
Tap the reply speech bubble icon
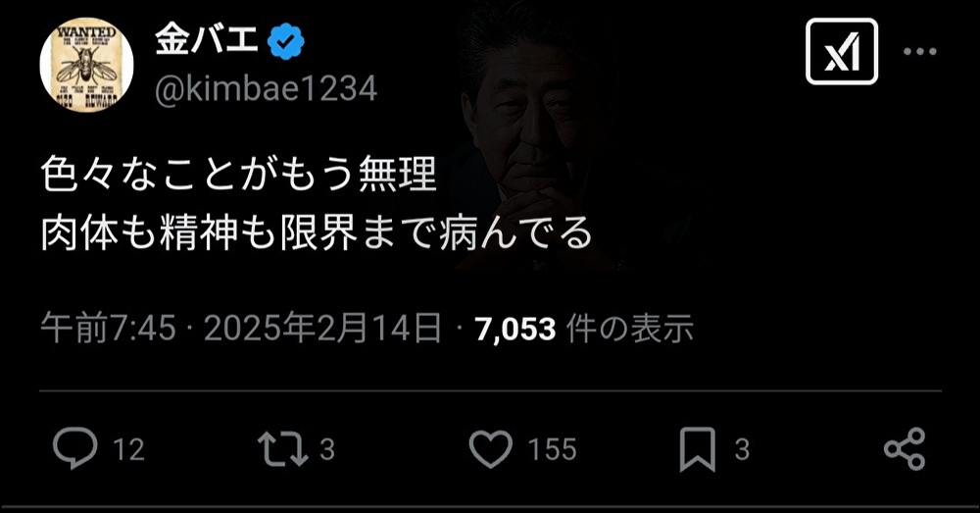(75, 448)
